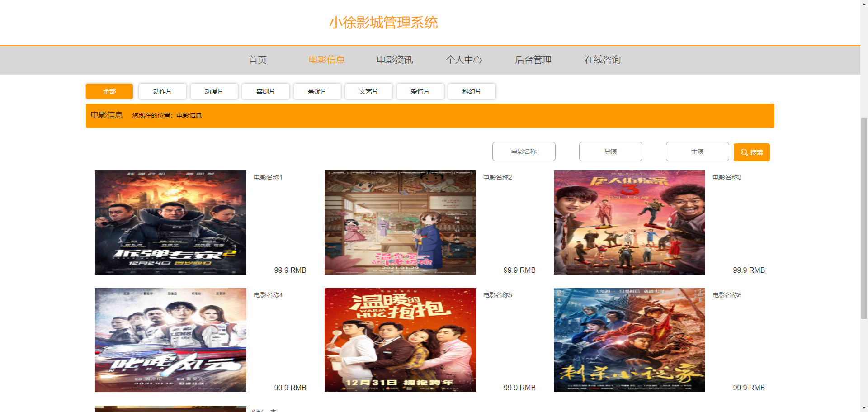Image resolution: width=868 pixels, height=412 pixels.
Task: Click 99.9 RMB price of 电影名称3
Action: pyautogui.click(x=749, y=270)
